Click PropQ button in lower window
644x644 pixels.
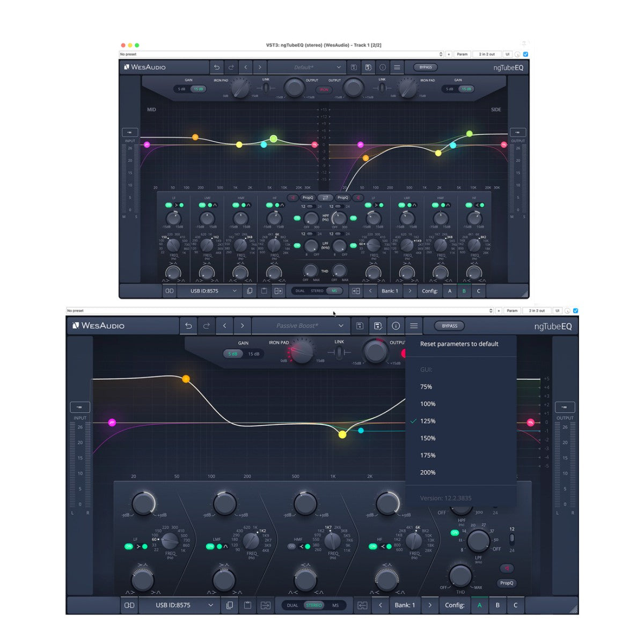(x=507, y=583)
